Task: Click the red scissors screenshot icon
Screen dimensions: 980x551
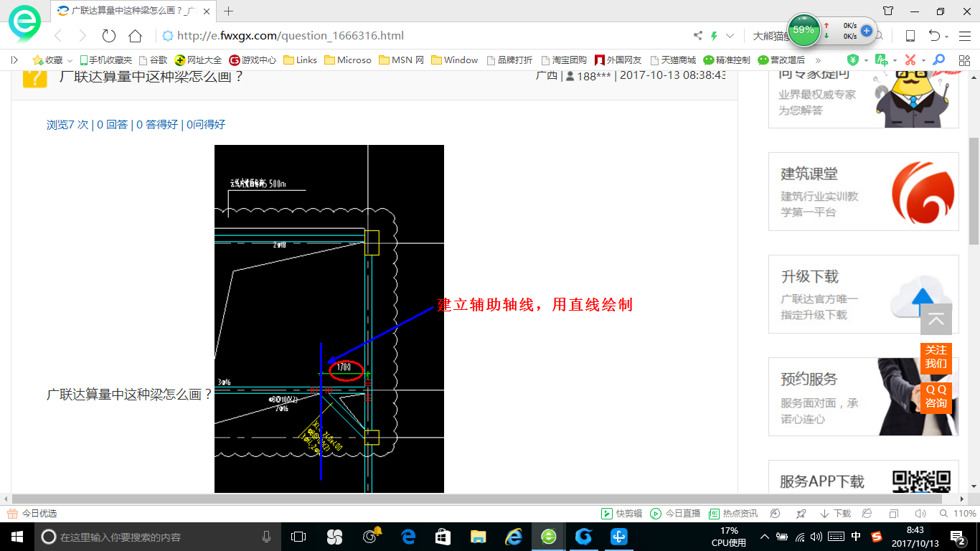Action: point(910,60)
